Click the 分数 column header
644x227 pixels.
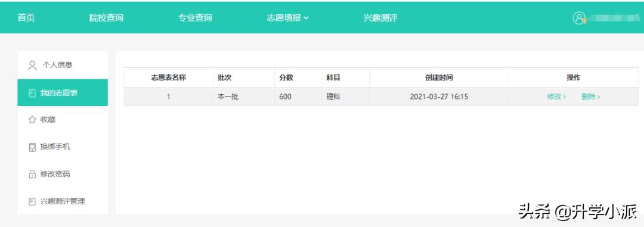pos(298,77)
